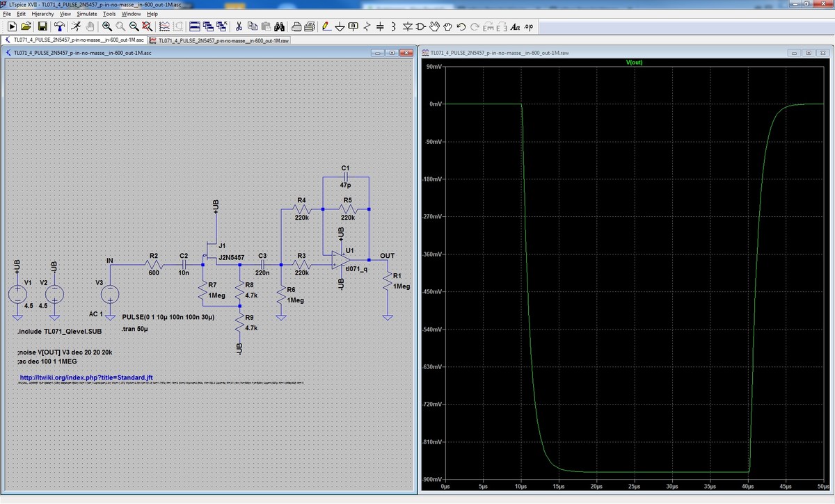The image size is (835, 504).
Task: Open the Simulate menu
Action: (87, 13)
